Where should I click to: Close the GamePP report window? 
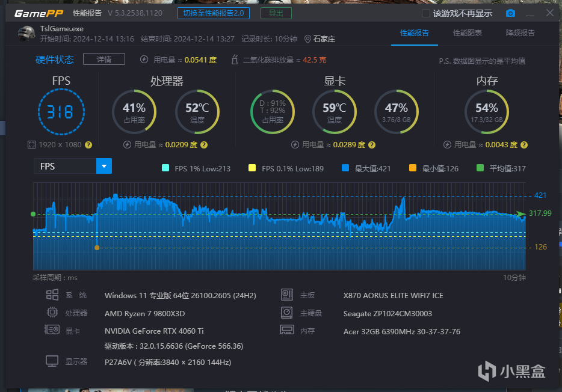click(x=550, y=13)
